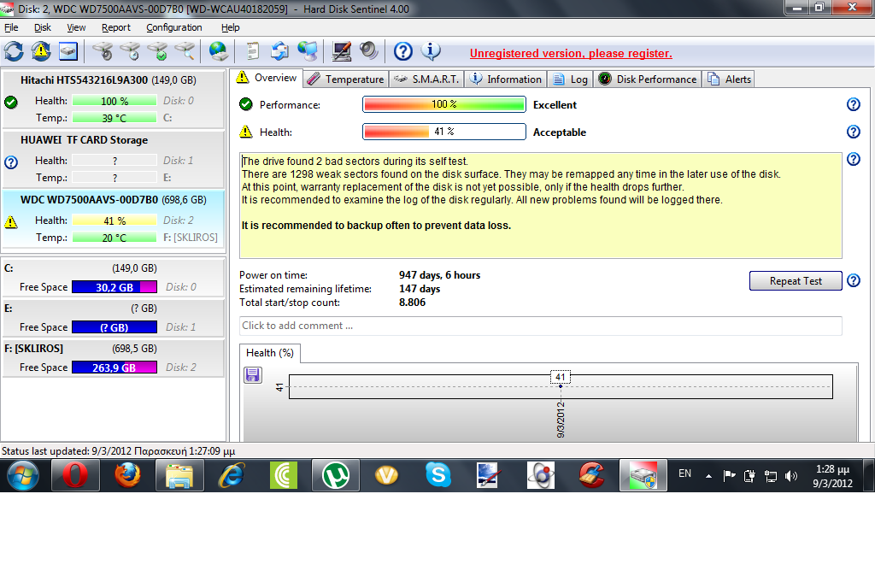The height and width of the screenshot is (588, 875).
Task: Select the F: [SKLIROS] partition entry
Action: tap(114, 357)
